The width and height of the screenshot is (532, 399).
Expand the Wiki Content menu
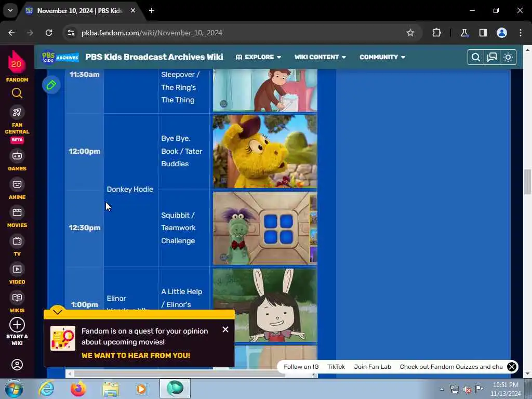coord(320,57)
